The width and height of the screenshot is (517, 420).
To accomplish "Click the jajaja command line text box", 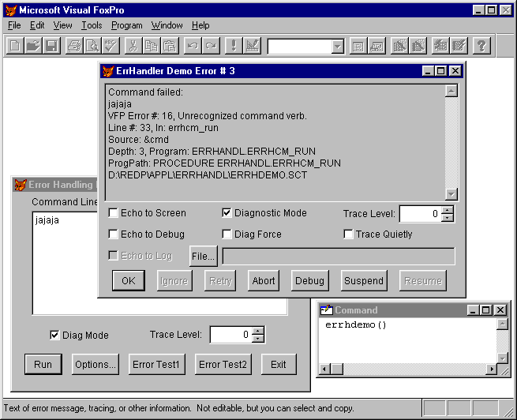I will 159,263.
